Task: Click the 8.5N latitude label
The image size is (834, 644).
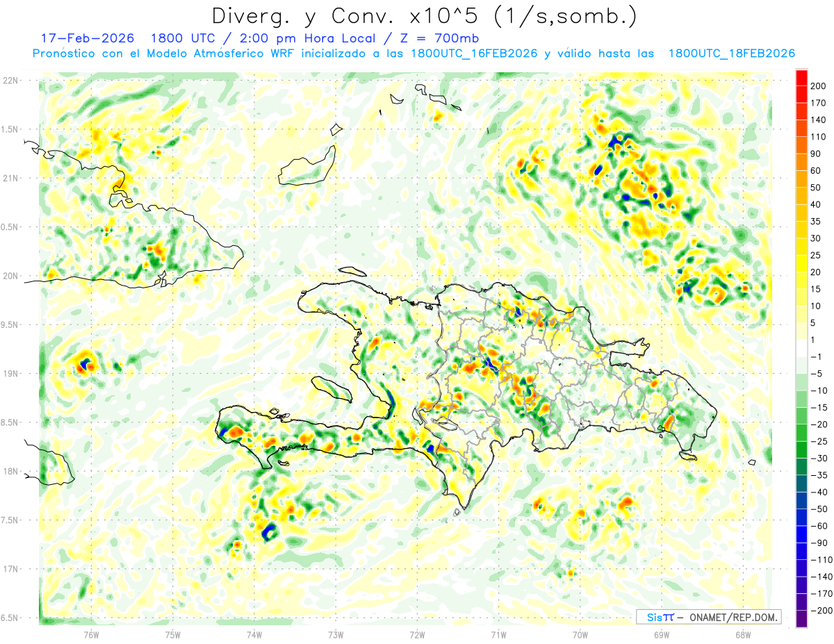Action: pyautogui.click(x=10, y=422)
